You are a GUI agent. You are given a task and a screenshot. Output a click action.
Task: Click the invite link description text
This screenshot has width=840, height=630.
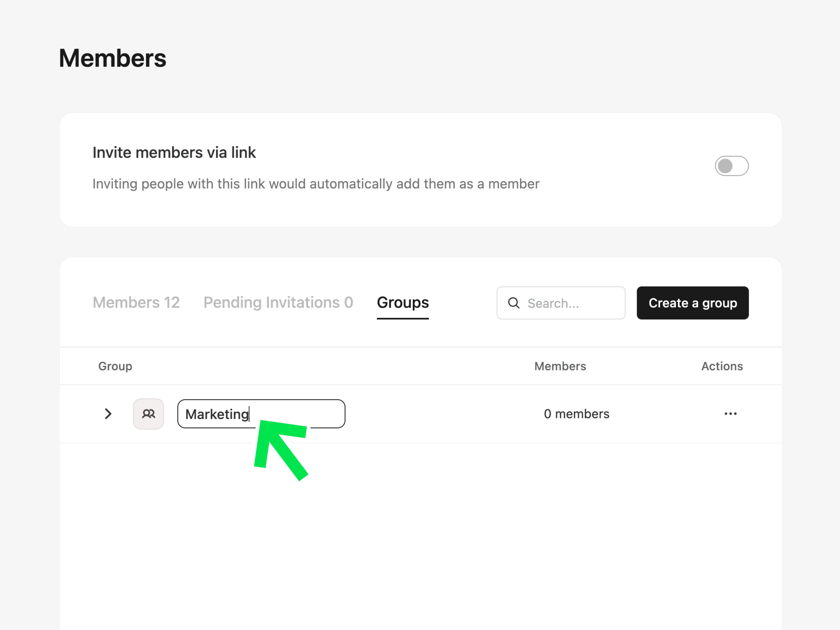[x=316, y=184]
